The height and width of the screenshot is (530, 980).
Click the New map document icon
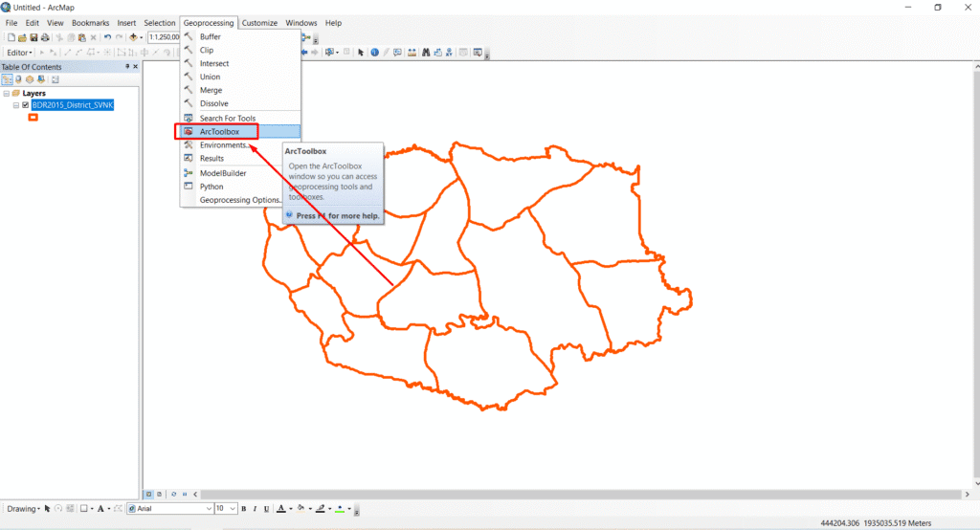click(x=11, y=37)
